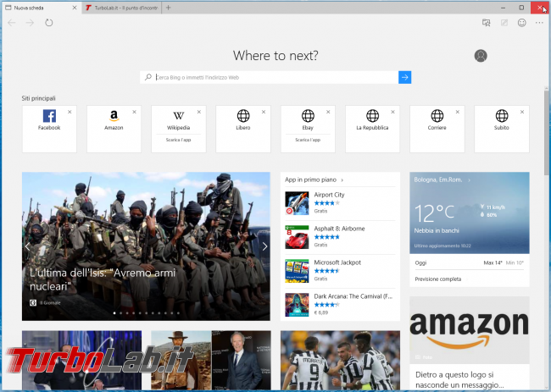Open the Microsoft Jackpot app icon

[297, 271]
